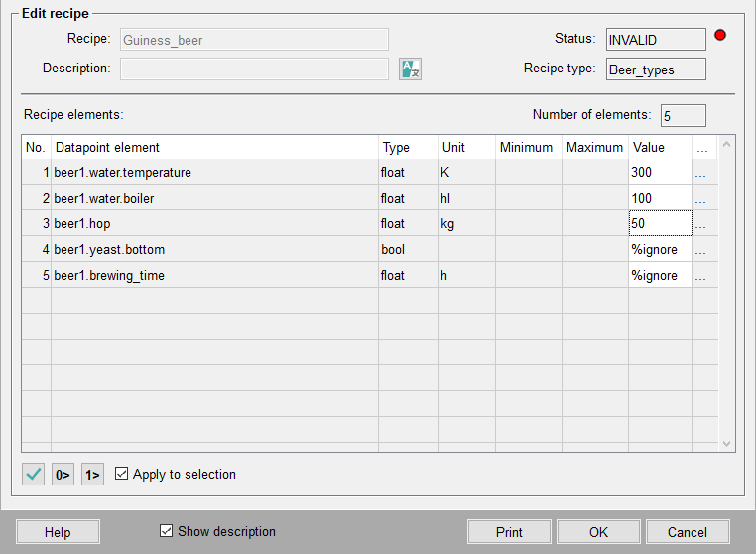Click the green checkmark validate button
This screenshot has height=554, width=756.
pyautogui.click(x=34, y=475)
